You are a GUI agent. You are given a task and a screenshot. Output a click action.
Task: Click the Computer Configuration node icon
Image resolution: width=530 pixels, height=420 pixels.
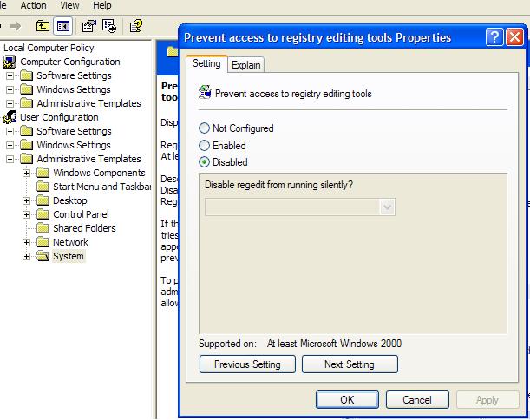[10, 62]
